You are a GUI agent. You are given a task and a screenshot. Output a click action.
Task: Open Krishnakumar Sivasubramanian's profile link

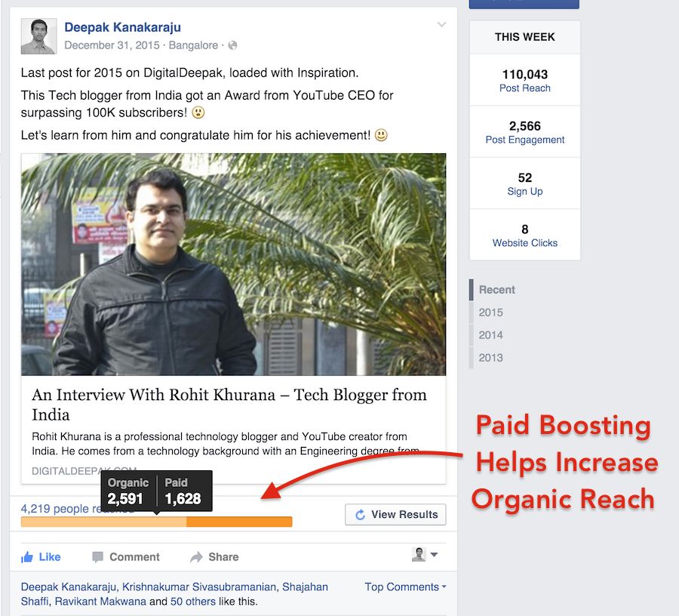198,587
